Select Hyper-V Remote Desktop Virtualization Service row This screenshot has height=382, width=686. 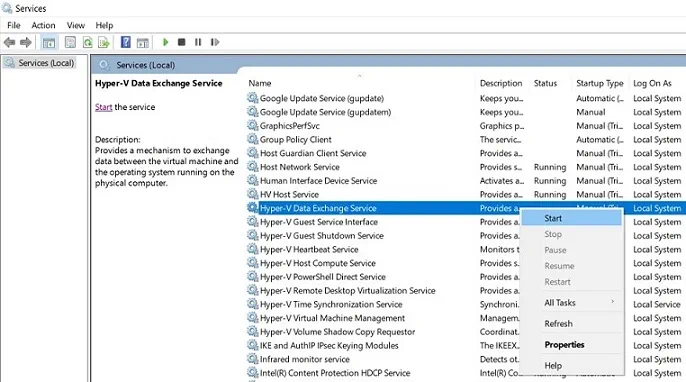465,291
